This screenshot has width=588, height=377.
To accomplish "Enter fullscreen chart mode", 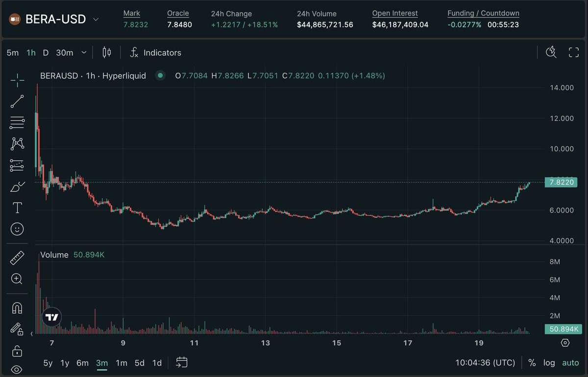I will tap(574, 52).
